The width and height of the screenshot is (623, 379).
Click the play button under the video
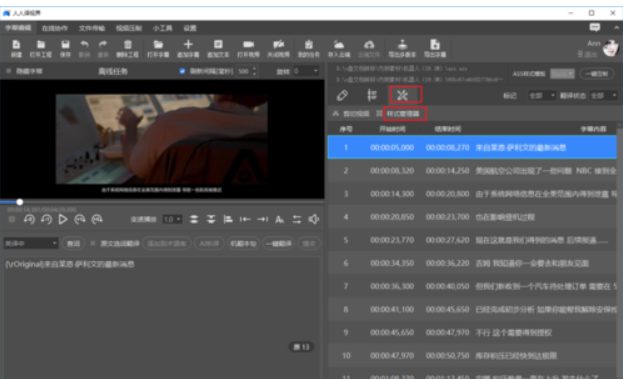(x=63, y=219)
